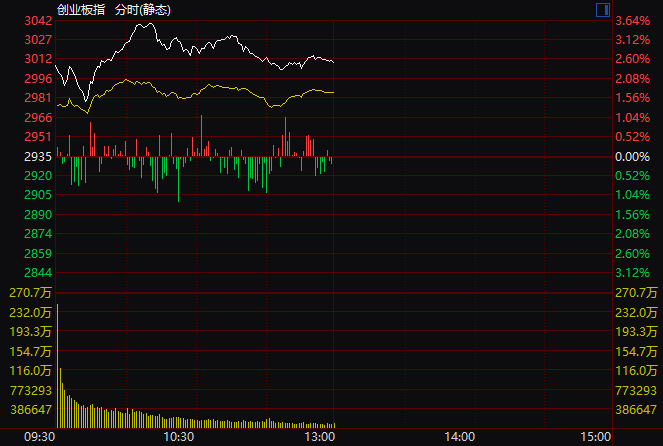Click the 3.64% top percentage label
Image resolution: width=663 pixels, height=446 pixels.
click(632, 21)
